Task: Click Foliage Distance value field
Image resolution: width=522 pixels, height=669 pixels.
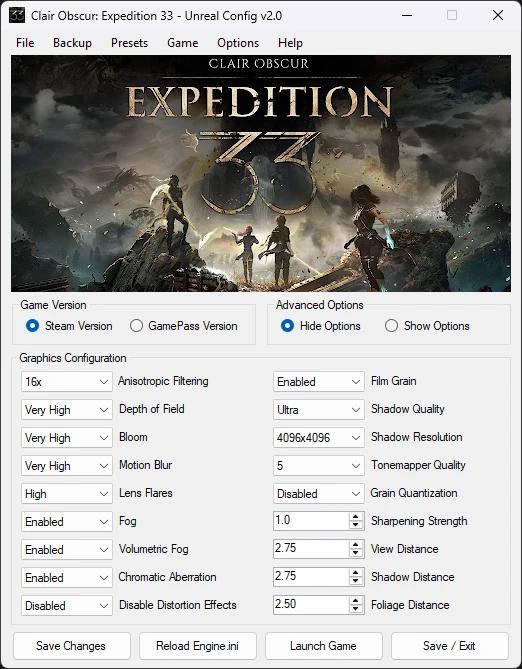Action: tap(311, 605)
